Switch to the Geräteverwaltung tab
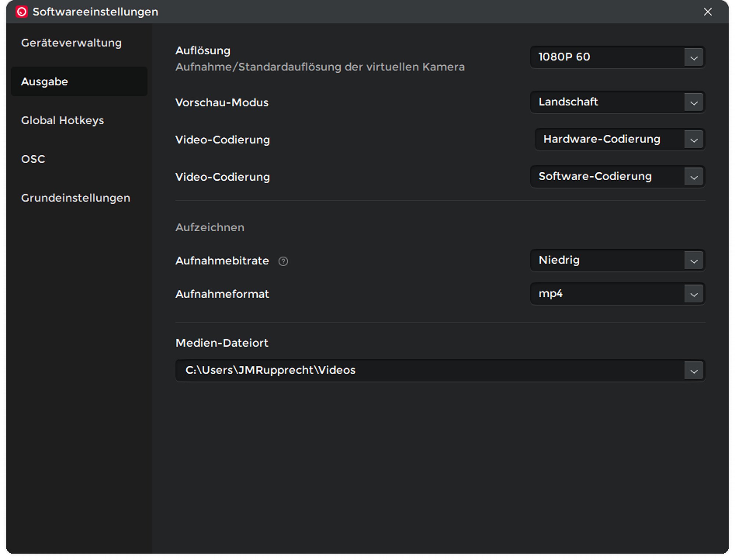This screenshot has height=560, width=735. [x=71, y=43]
